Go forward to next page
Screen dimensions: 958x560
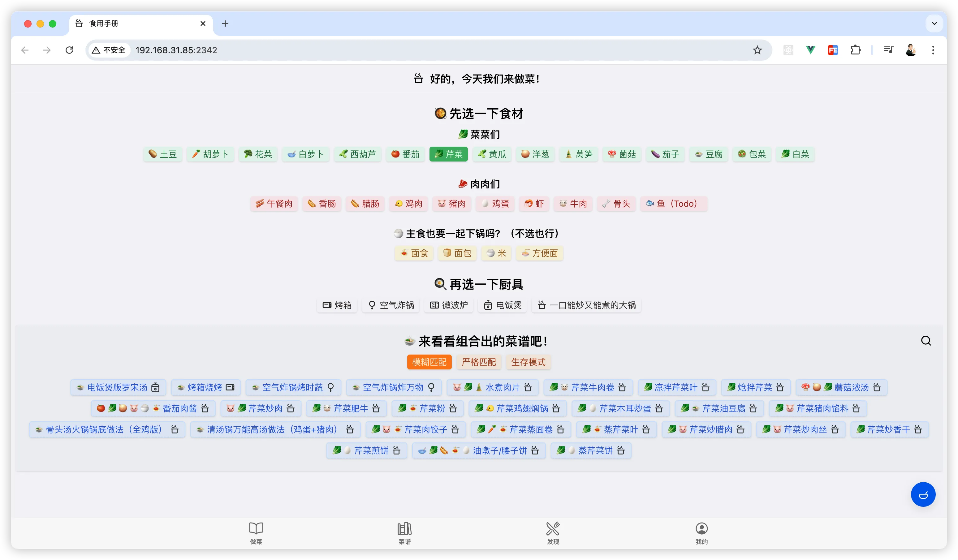click(x=47, y=50)
